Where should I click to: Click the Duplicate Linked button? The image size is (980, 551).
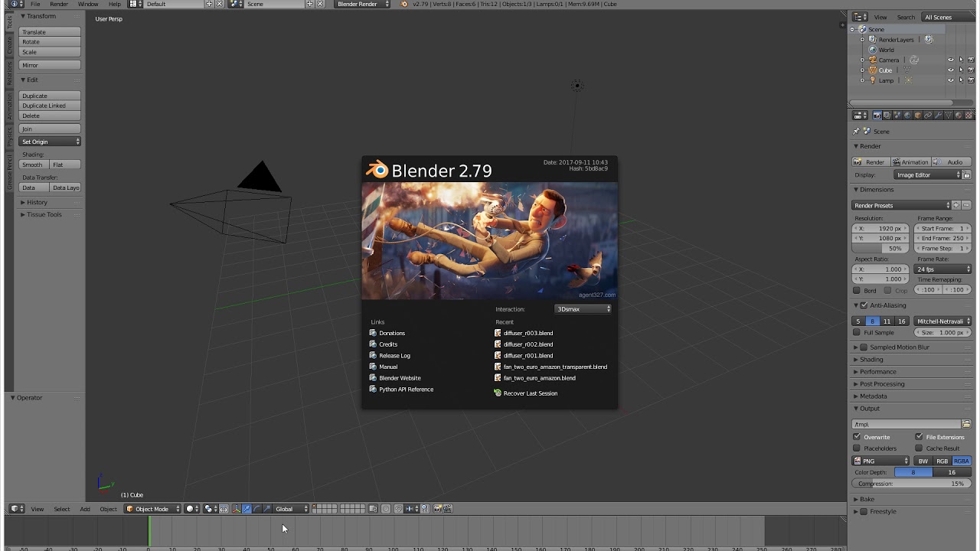[50, 106]
